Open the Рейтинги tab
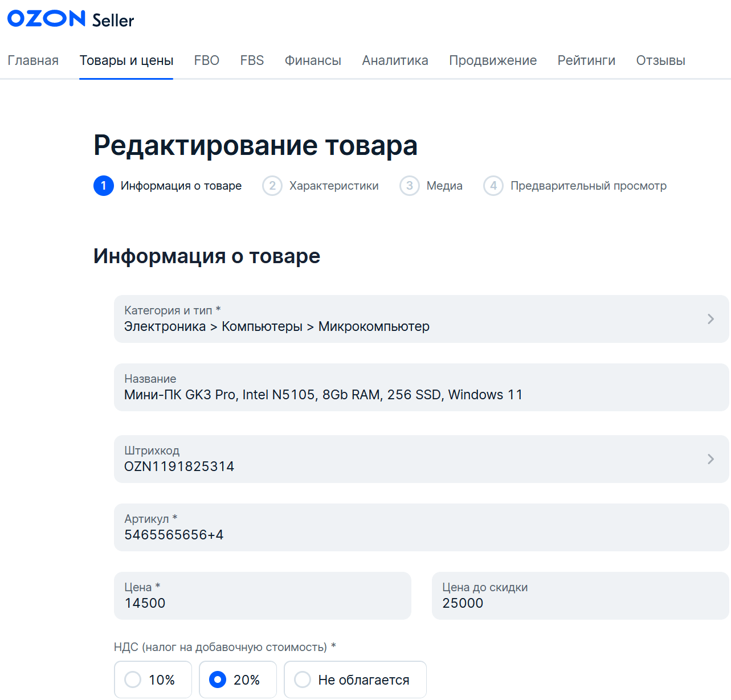Viewport: 731px width, 700px height. point(586,60)
